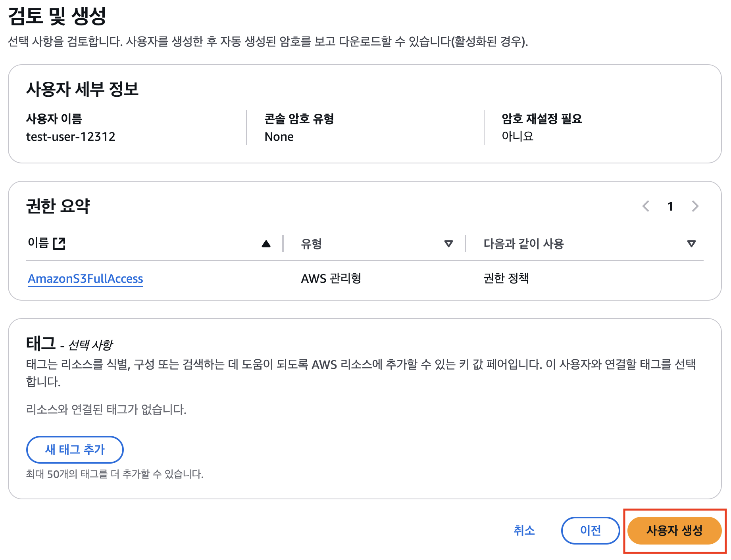
Task: Select page 1 in permissions pagination
Action: [x=670, y=206]
